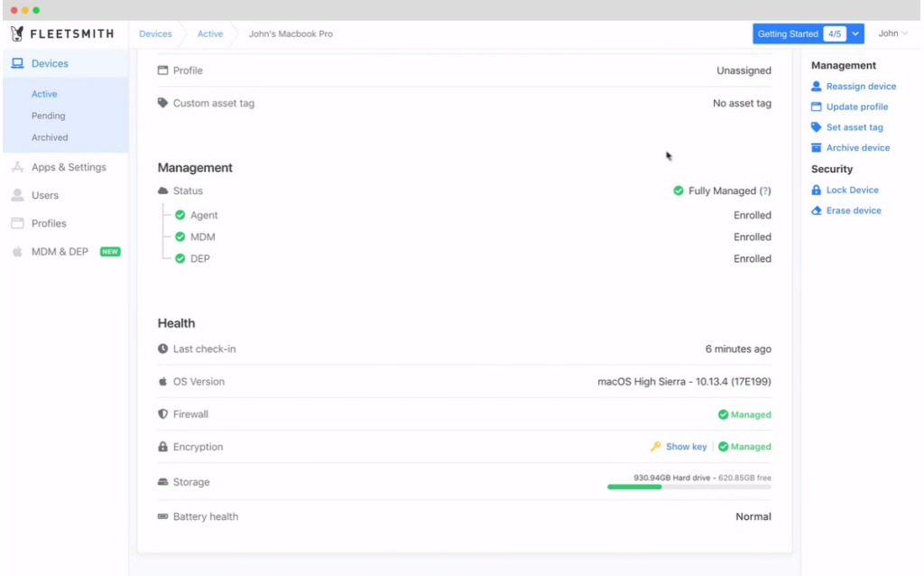Click the Erase device link
The height and width of the screenshot is (576, 924).
coord(854,210)
